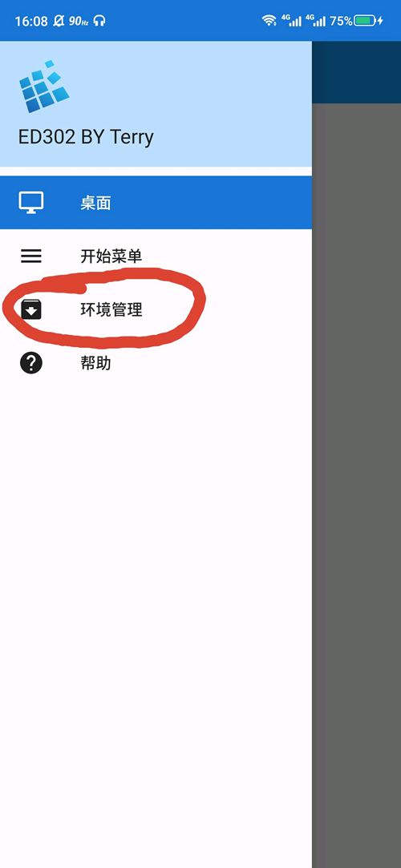Tap the 90Hz refresh rate indicator
The height and width of the screenshot is (868, 401).
[78, 21]
